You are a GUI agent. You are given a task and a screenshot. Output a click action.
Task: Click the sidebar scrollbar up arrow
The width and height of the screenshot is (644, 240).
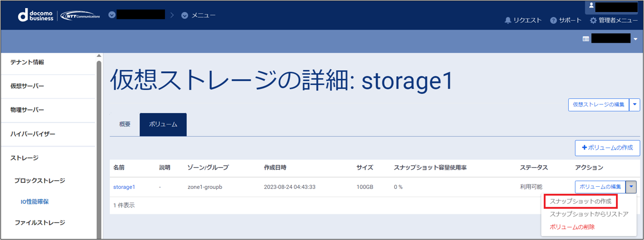point(99,56)
